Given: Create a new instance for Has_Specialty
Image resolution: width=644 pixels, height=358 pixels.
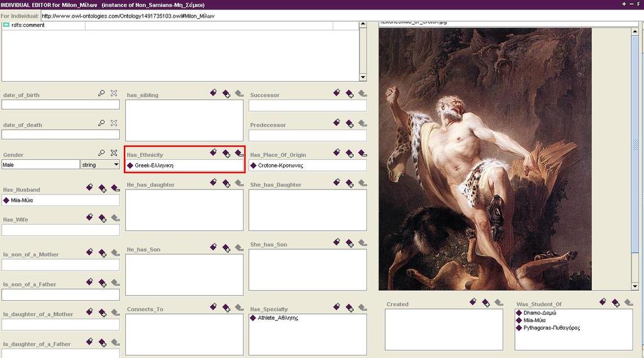Looking at the screenshot, I should pos(336,306).
